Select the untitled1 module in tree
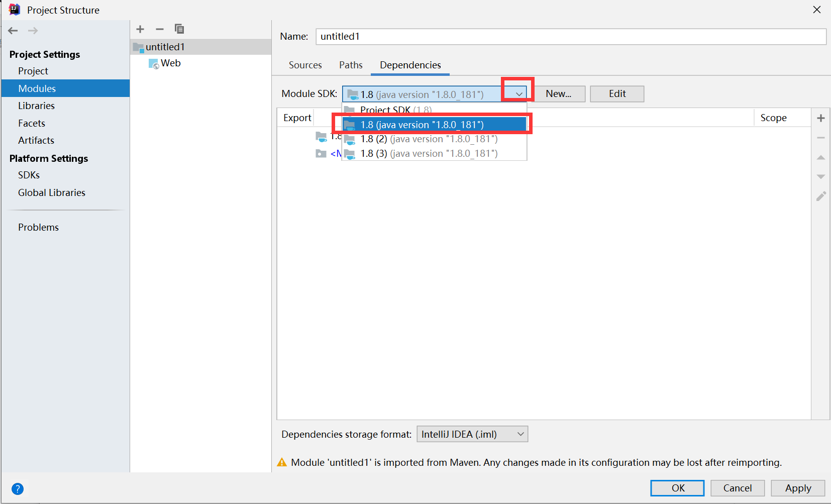The height and width of the screenshot is (504, 831). click(x=200, y=47)
